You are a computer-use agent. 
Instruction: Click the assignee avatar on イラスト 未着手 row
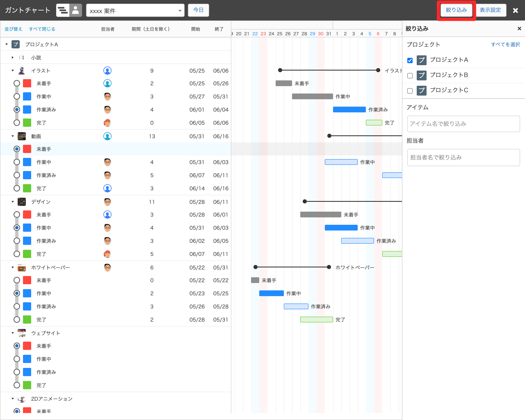click(107, 83)
